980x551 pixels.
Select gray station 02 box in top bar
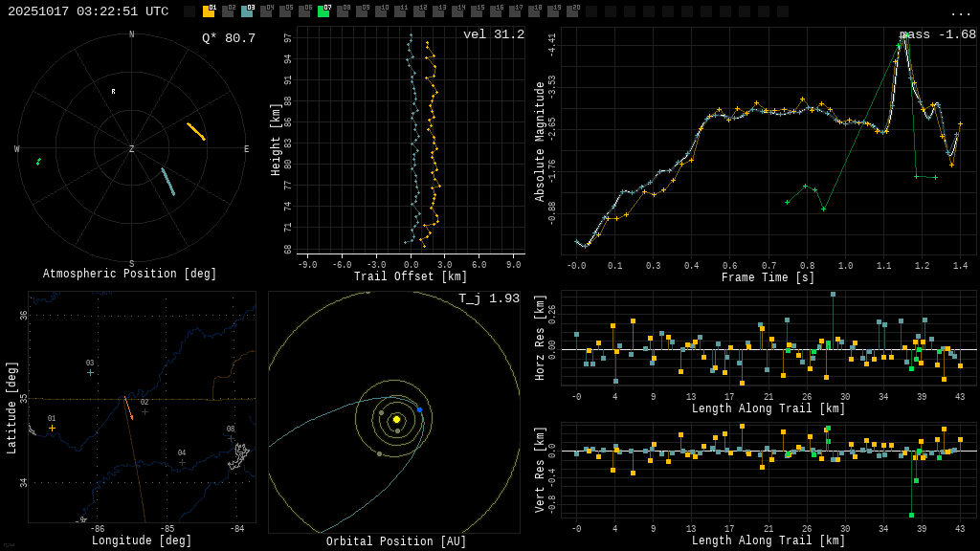click(228, 11)
